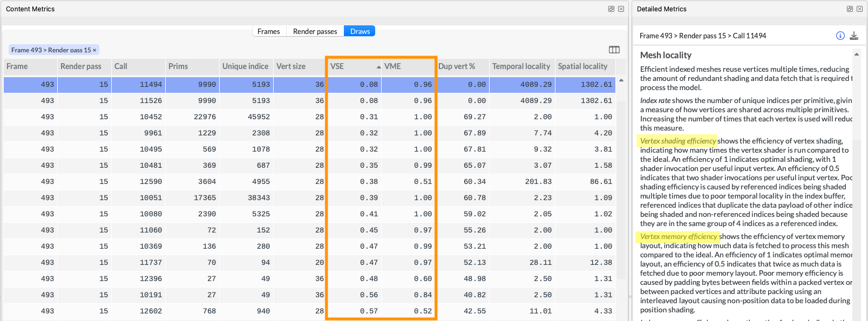Screen dimensions: 868x321
Task: Select the row with call 12396
Action: pyautogui.click(x=309, y=278)
